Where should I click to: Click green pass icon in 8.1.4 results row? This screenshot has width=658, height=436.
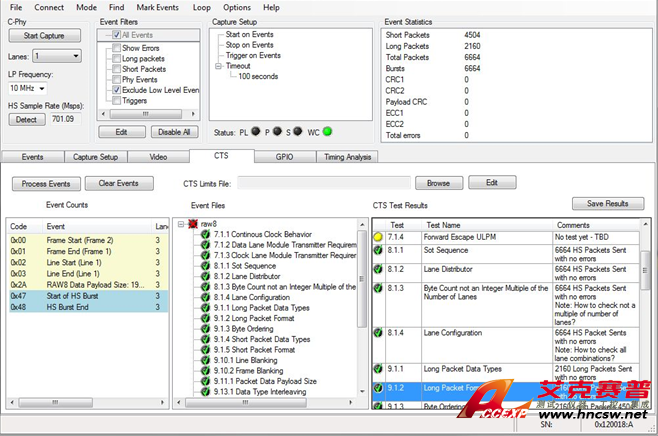pyautogui.click(x=379, y=331)
